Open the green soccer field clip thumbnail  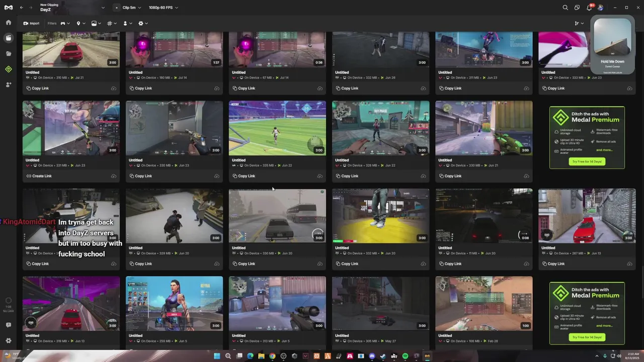pyautogui.click(x=277, y=128)
